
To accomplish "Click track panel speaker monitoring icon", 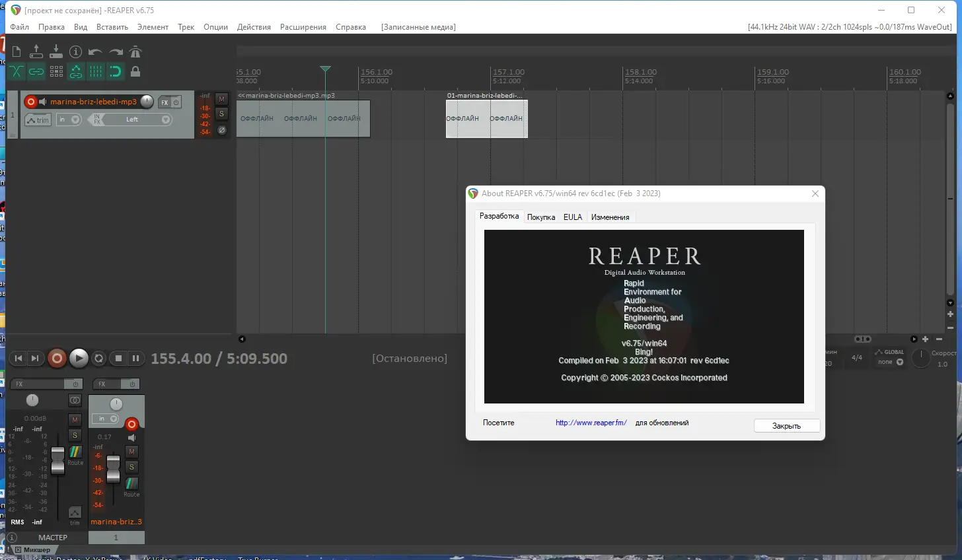I will click(43, 102).
